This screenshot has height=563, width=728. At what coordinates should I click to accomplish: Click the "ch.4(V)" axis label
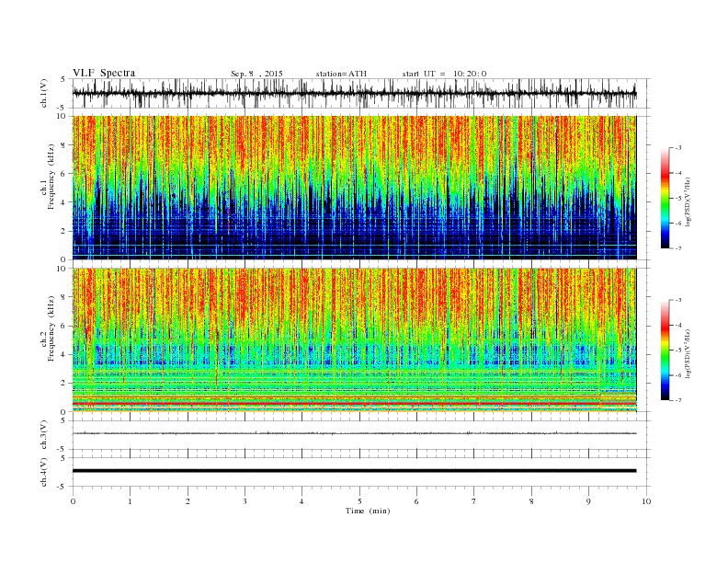(x=44, y=473)
